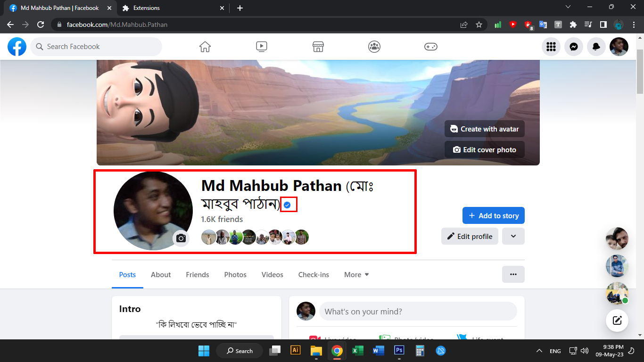Open the Messenger icon

(x=574, y=47)
